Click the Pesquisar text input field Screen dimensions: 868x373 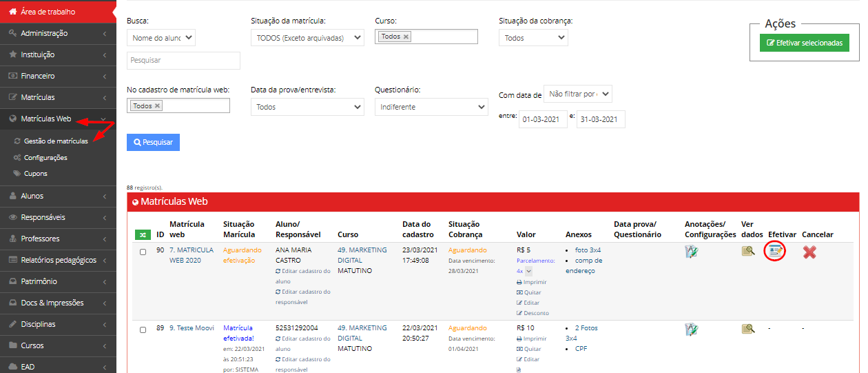(183, 61)
